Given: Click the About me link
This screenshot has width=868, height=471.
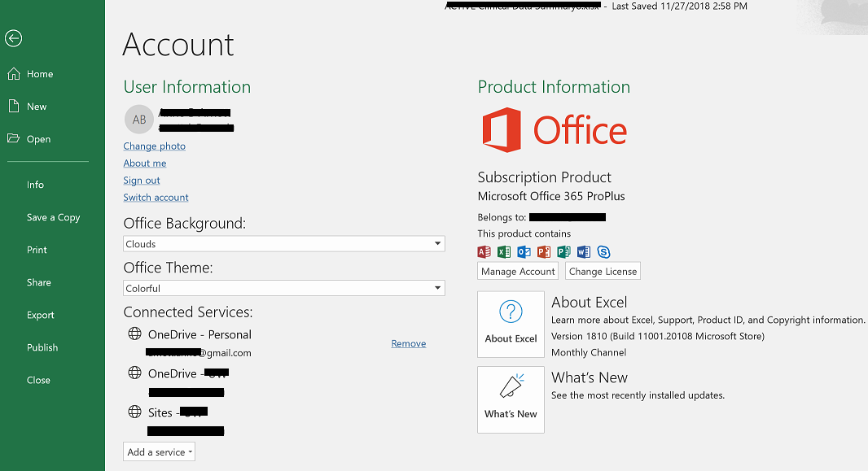Looking at the screenshot, I should pos(144,163).
